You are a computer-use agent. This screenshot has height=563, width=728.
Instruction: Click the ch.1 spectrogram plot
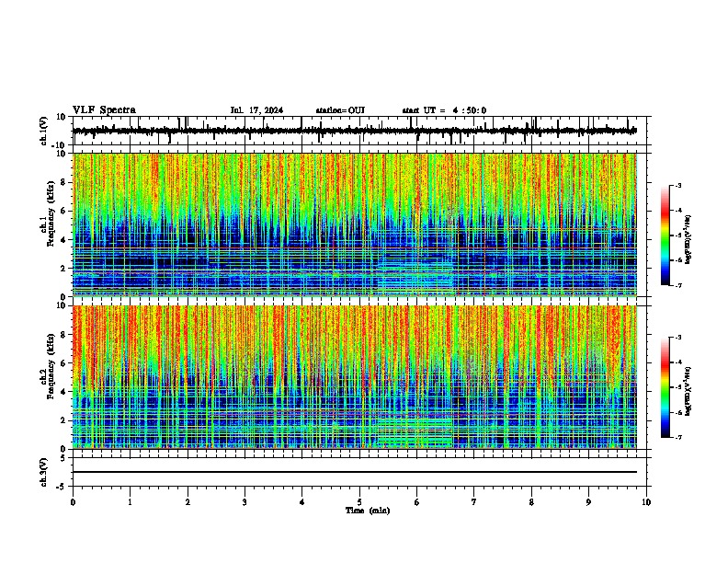(x=355, y=224)
